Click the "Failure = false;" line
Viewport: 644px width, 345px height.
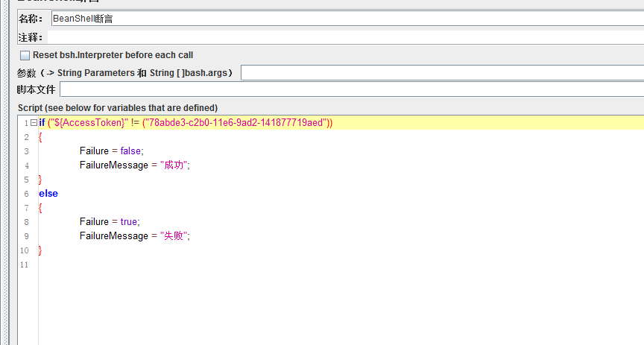coord(112,151)
